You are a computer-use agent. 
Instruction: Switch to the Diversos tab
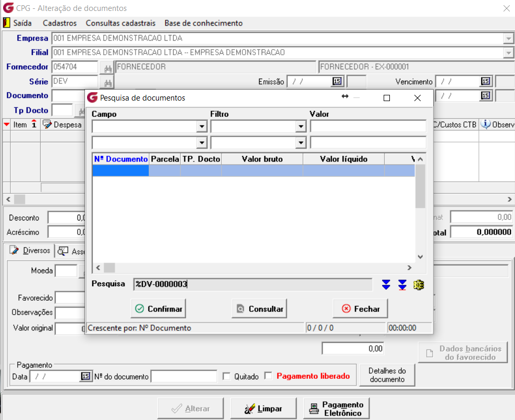[x=30, y=251]
